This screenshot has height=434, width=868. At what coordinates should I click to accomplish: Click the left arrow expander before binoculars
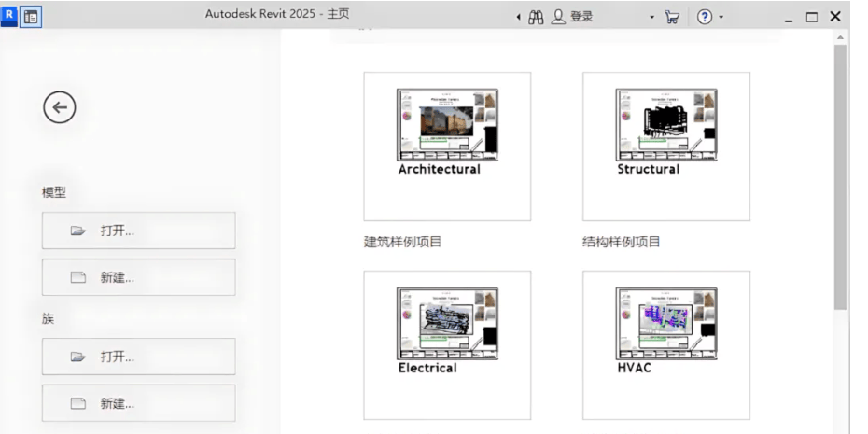tap(519, 18)
